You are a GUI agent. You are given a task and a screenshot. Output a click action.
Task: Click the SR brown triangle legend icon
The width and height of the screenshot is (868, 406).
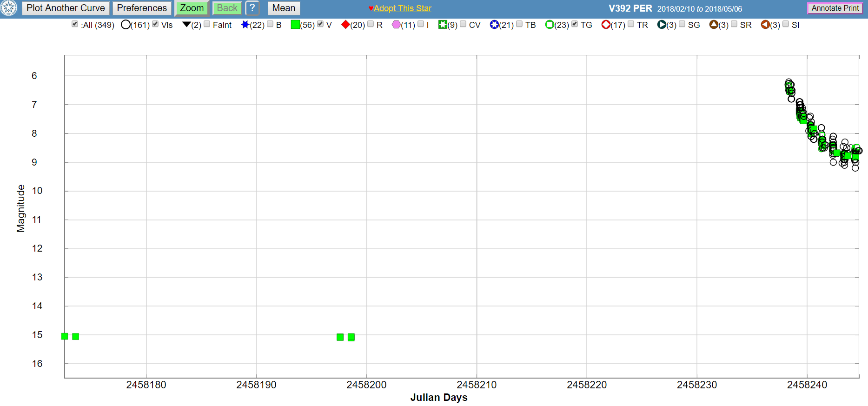click(714, 25)
